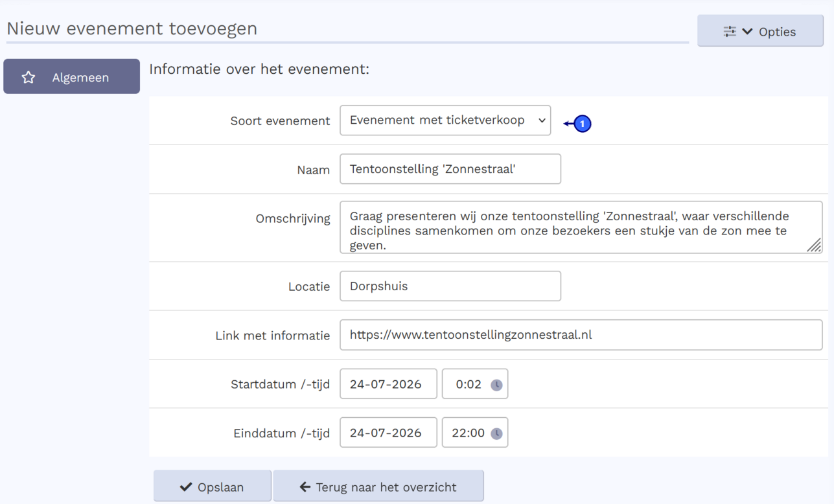Click the Nieuw evenement toevoegen heading

click(x=132, y=29)
